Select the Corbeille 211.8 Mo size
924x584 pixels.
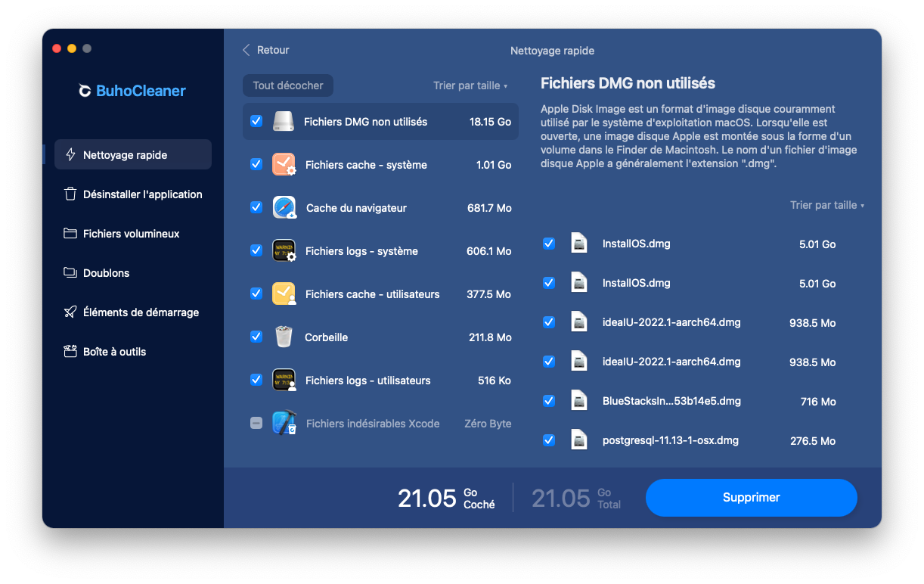[490, 337]
